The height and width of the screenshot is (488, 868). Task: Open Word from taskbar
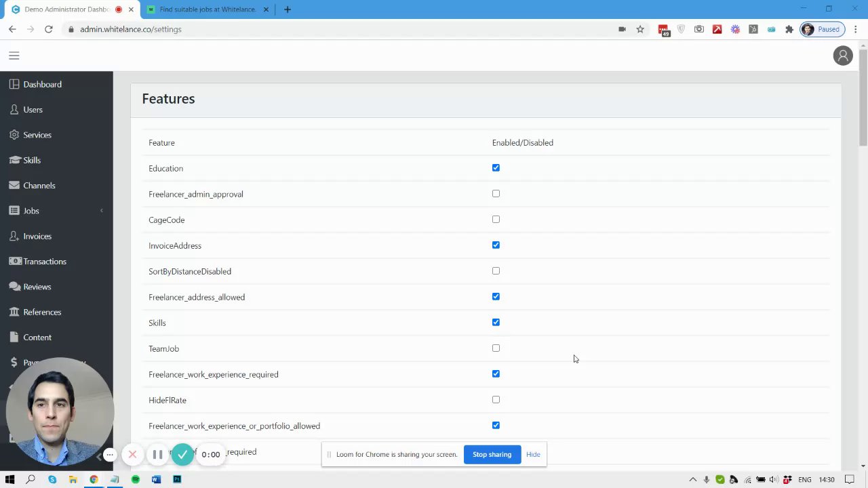click(x=156, y=479)
